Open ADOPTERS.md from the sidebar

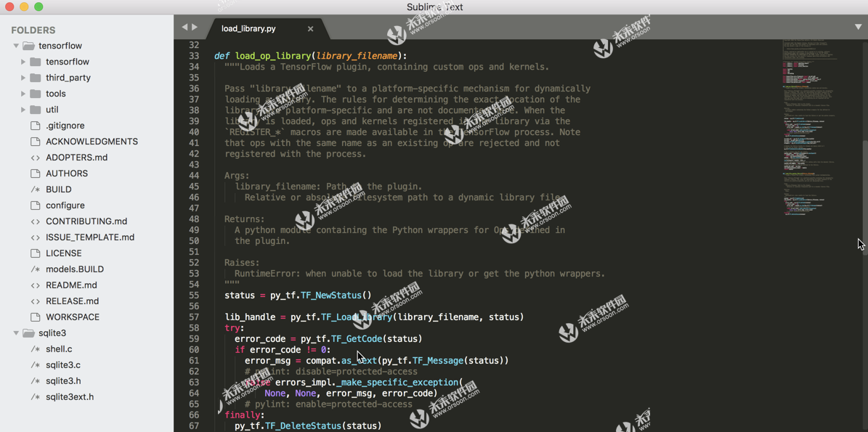click(x=77, y=158)
